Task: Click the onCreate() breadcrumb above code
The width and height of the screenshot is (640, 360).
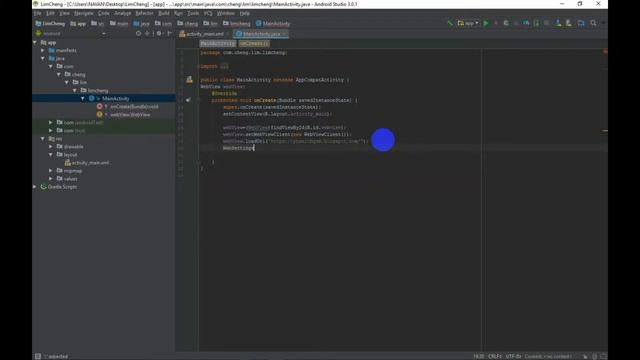Action: coord(254,43)
